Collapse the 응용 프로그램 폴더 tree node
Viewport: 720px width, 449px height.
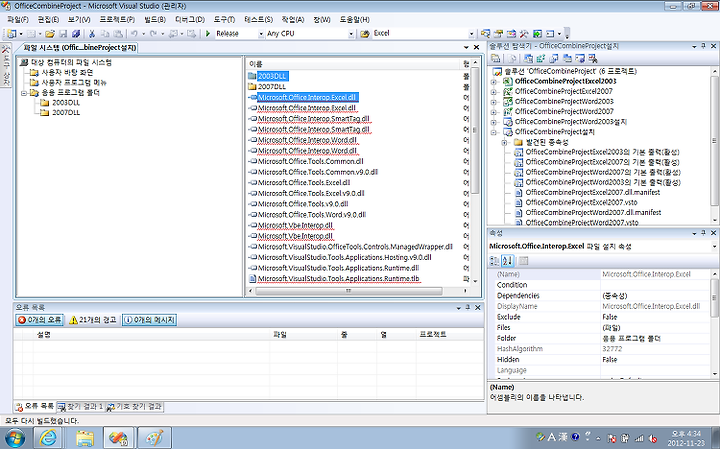pos(24,93)
